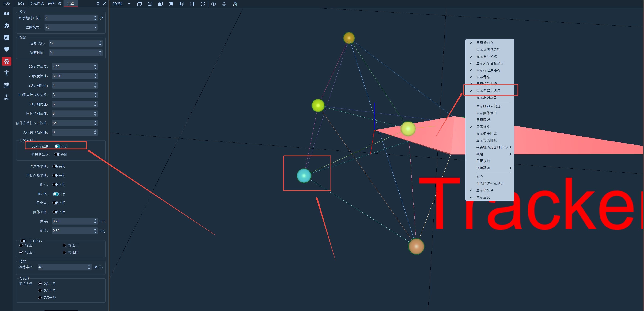Image resolution: width=644 pixels, height=311 pixels.
Task: Click the XYZ axes toolbar icon
Action: (234, 4)
